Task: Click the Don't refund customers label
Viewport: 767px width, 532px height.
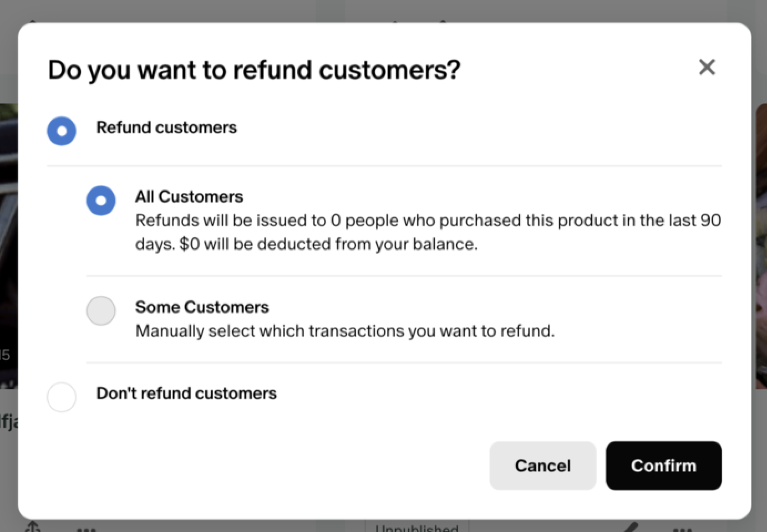Action: point(186,393)
